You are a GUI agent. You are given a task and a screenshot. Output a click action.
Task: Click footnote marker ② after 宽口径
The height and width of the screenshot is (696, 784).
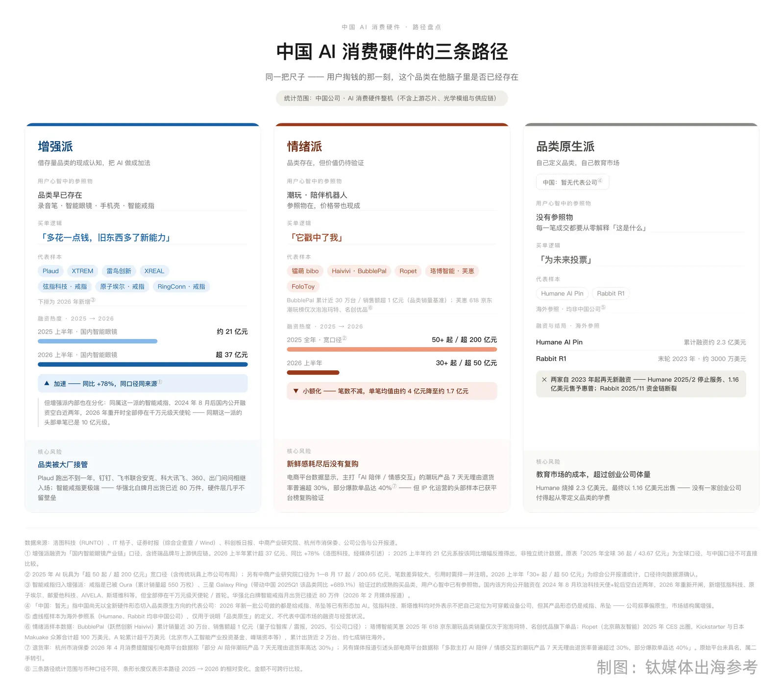344,338
